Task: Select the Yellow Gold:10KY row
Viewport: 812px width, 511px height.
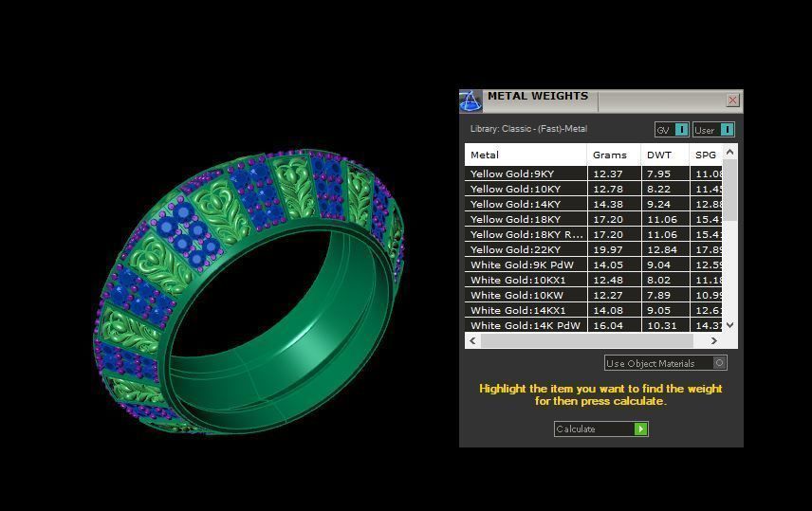Action: [594, 189]
